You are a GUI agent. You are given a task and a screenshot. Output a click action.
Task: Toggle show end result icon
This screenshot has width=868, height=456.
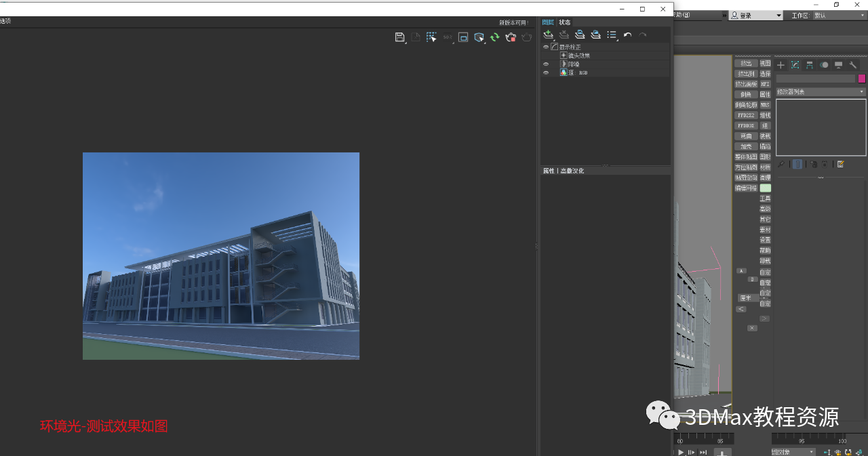[797, 164]
